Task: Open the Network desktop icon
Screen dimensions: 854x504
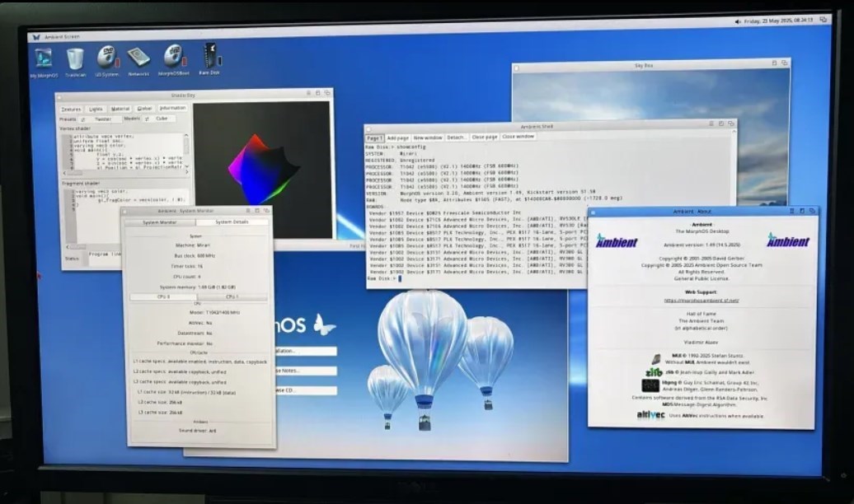Action: tap(138, 57)
